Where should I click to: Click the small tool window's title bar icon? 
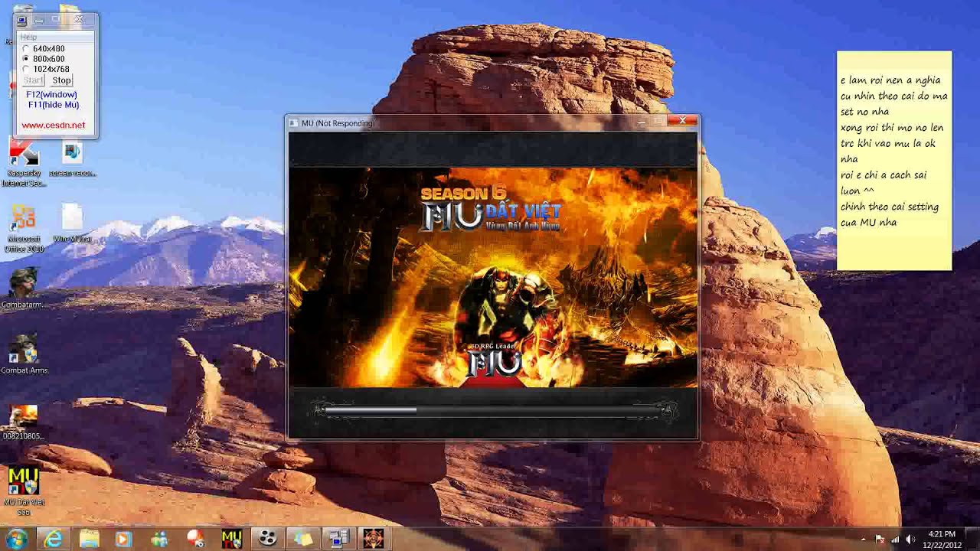click(x=22, y=21)
